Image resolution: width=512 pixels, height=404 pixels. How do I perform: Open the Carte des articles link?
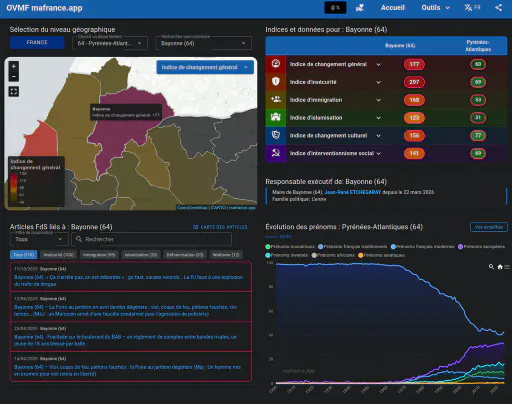click(x=220, y=227)
